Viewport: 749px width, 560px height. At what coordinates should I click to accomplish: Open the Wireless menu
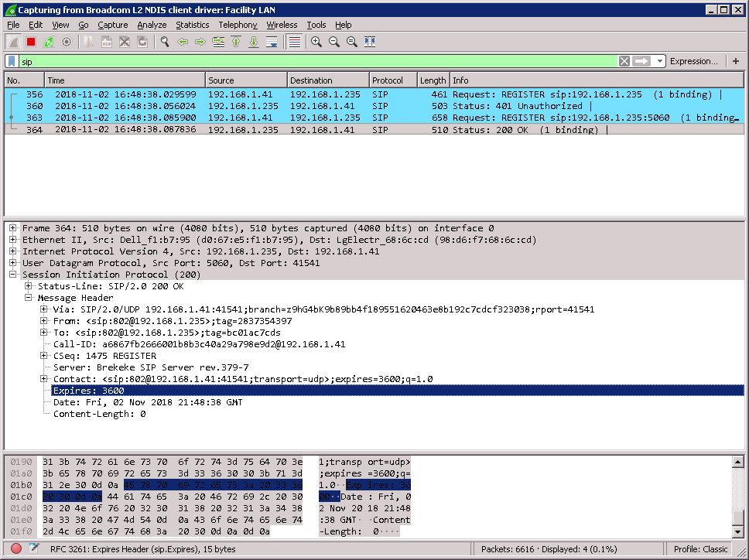click(282, 25)
